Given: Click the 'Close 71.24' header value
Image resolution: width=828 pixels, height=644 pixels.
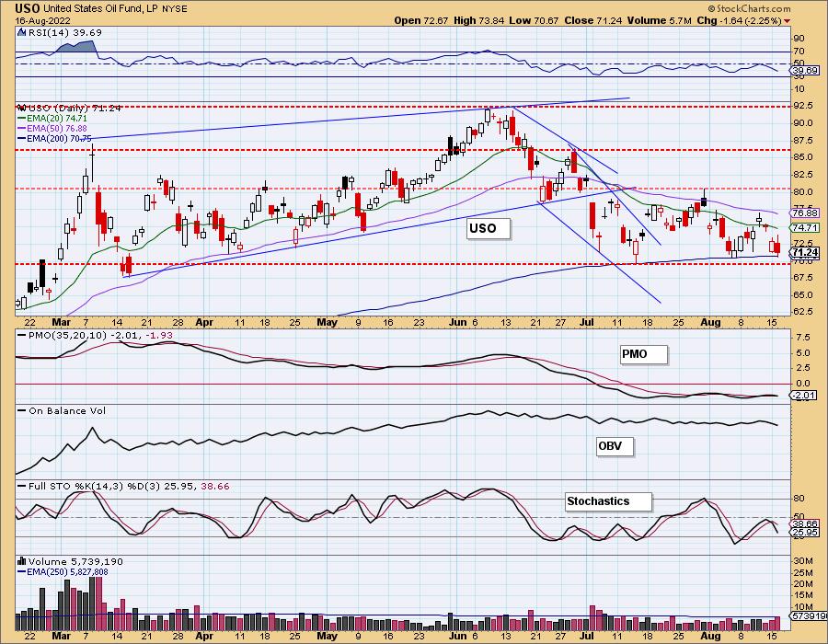Looking at the screenshot, I should point(592,20).
